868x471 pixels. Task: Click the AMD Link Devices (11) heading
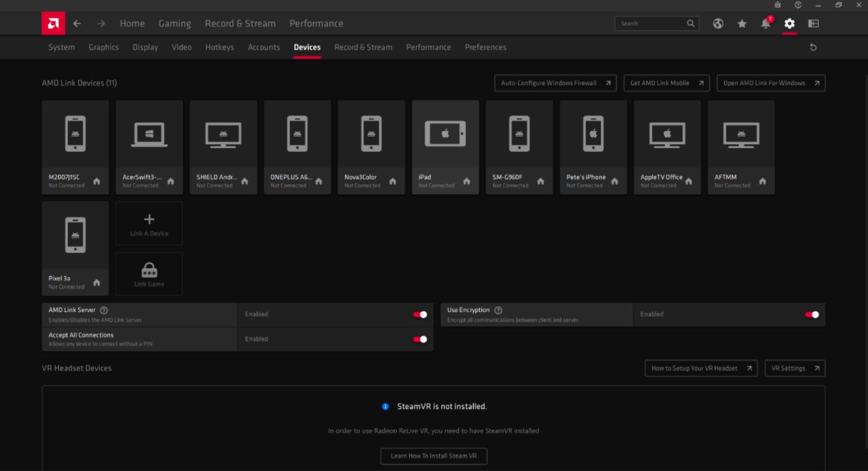point(80,83)
